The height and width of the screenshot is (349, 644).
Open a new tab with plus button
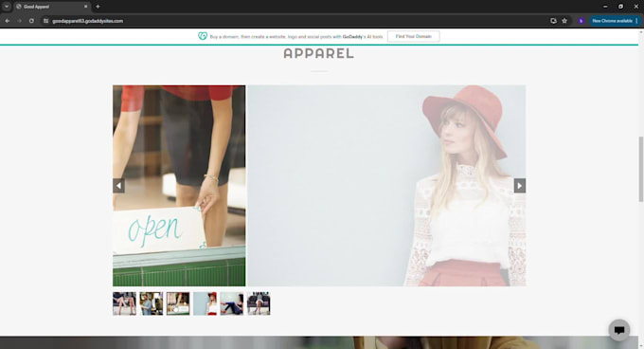pos(98,7)
